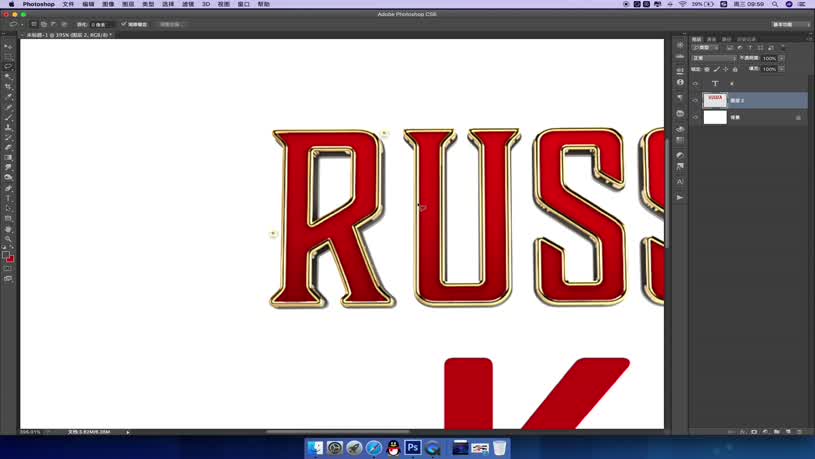Click the Add to selection icon

click(44, 24)
